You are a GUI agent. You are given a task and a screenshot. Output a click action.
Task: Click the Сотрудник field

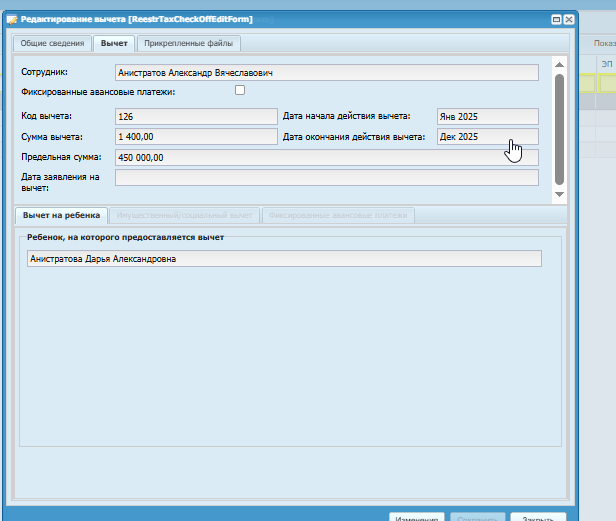point(326,73)
